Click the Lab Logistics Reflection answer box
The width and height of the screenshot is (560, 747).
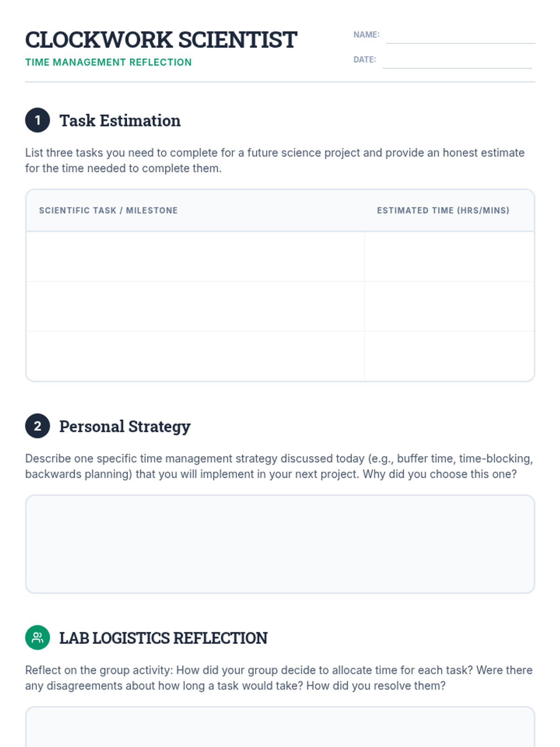coord(280,728)
